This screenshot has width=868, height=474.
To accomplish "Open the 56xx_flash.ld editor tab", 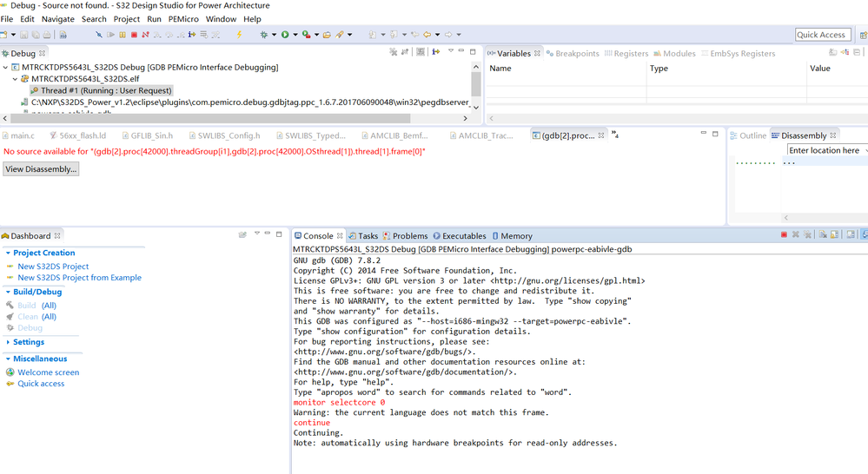I will tap(77, 135).
